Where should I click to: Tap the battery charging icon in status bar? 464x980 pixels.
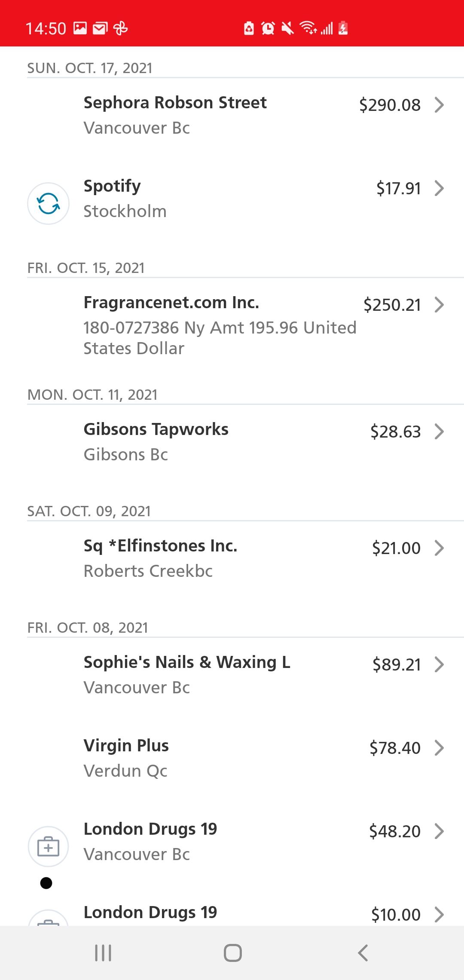[x=343, y=28]
